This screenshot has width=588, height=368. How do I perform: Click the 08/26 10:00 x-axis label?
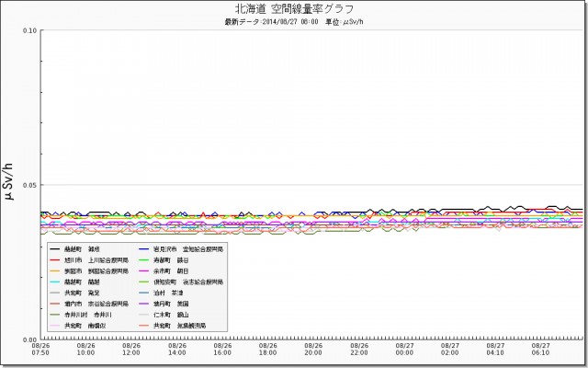pos(85,350)
